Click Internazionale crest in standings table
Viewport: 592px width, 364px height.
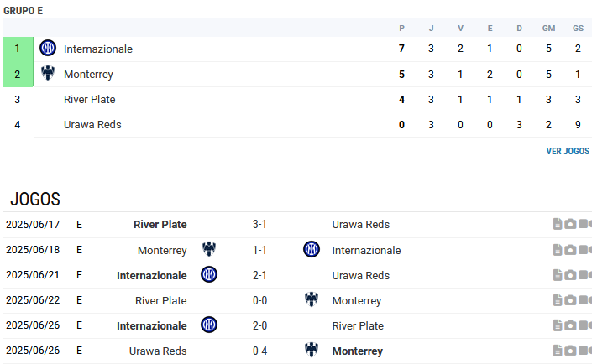48,49
